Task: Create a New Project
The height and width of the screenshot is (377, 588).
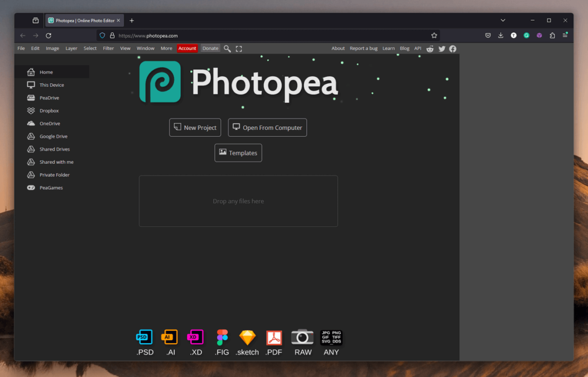Action: tap(195, 127)
